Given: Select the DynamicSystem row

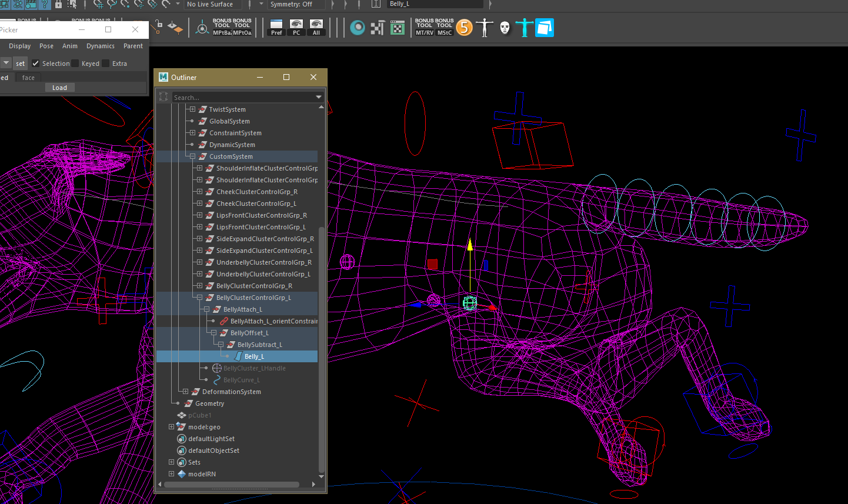Looking at the screenshot, I should click(237, 145).
